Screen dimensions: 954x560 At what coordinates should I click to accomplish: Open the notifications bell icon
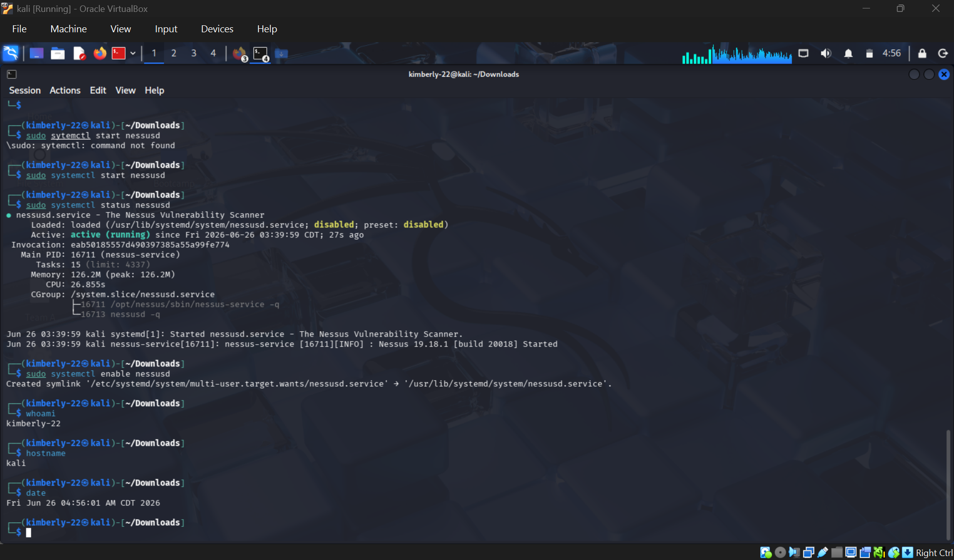848,53
